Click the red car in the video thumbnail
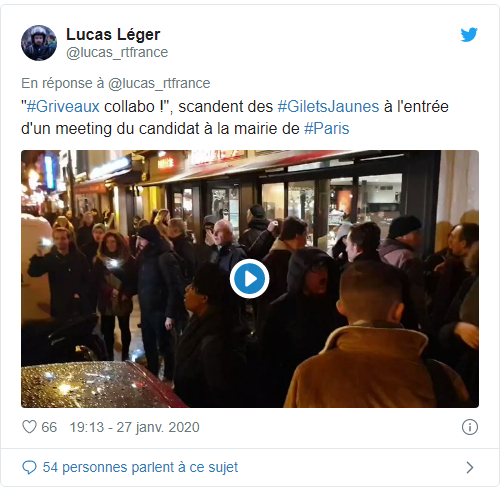The image size is (502, 489). [x=100, y=385]
